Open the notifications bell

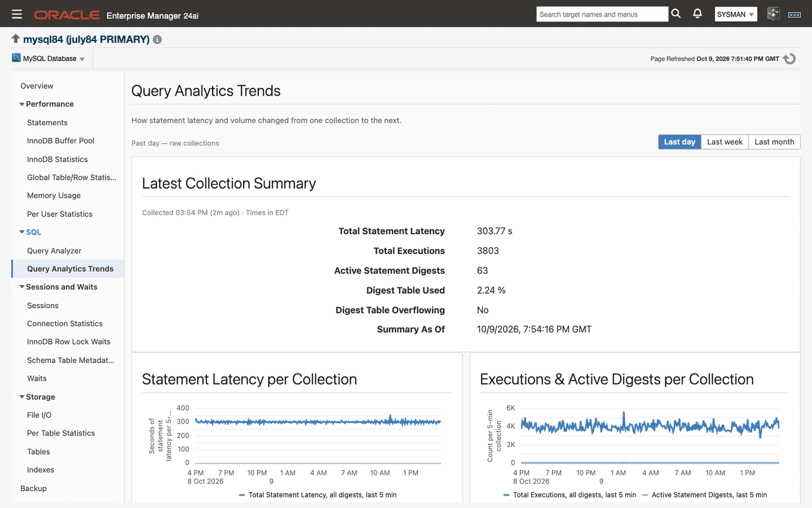pyautogui.click(x=698, y=14)
